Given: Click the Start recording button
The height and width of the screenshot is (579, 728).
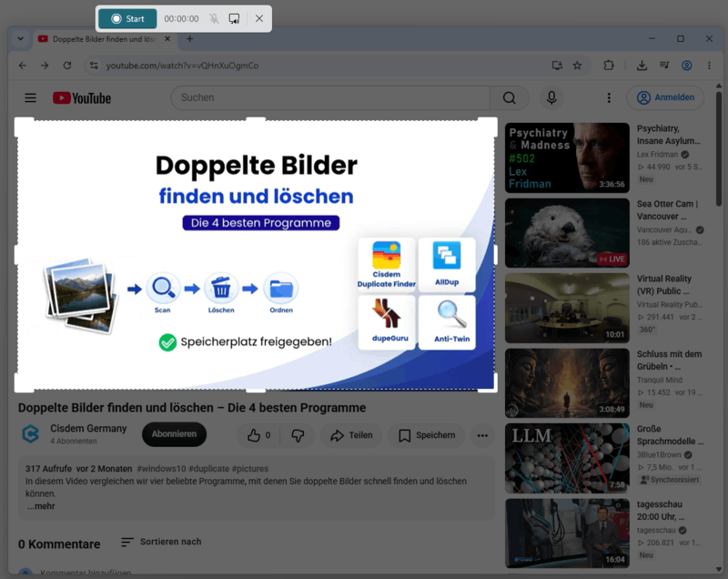Looking at the screenshot, I should (127, 18).
